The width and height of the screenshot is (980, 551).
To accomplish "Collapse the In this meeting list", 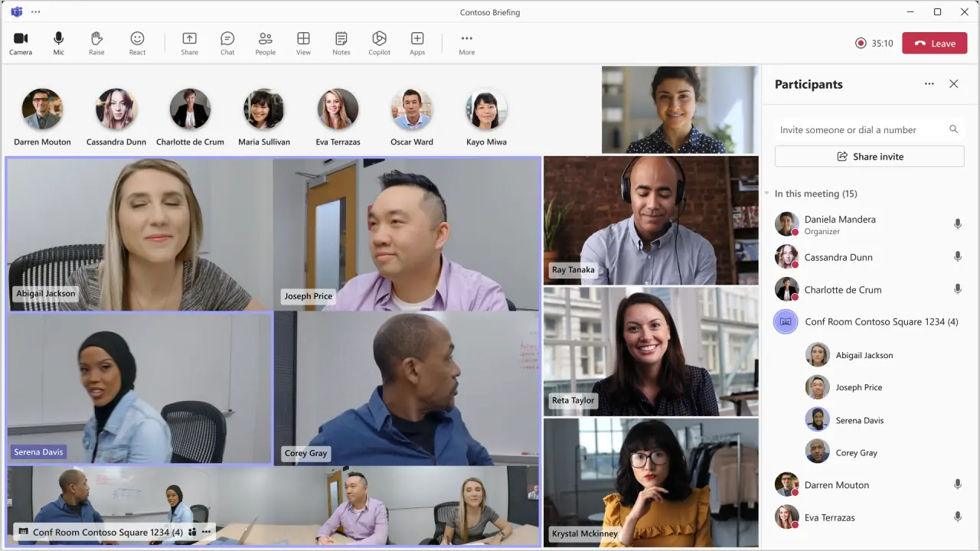I will point(767,194).
